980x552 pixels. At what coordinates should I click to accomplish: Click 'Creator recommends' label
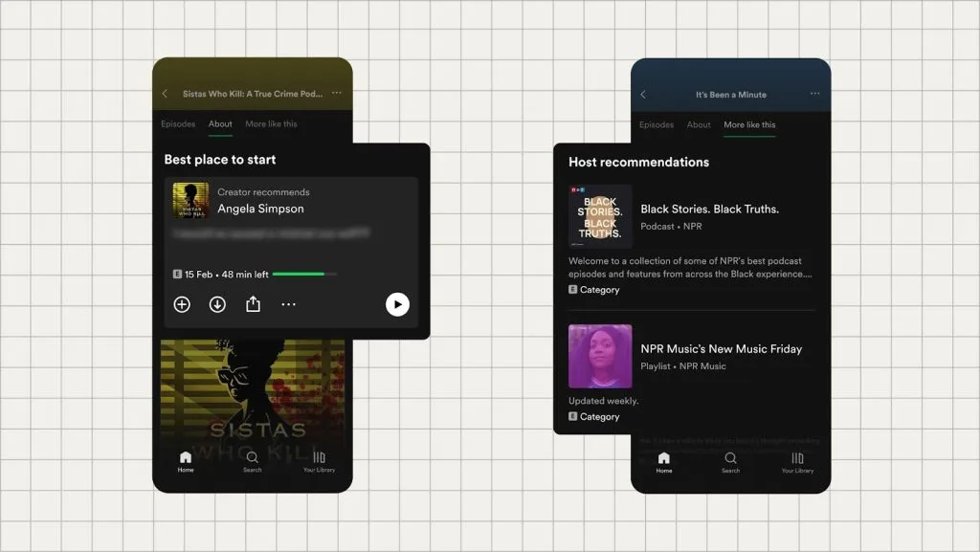coord(263,192)
